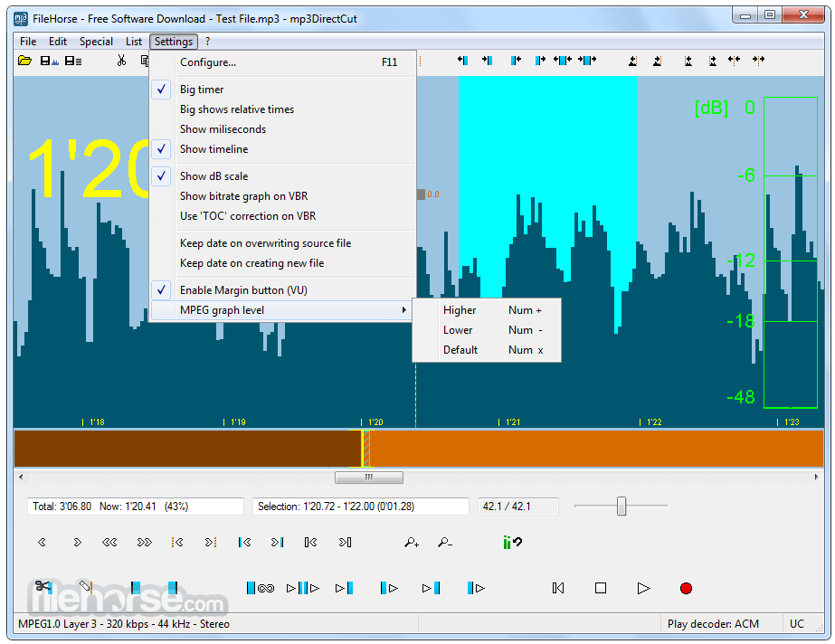Close the Settings menu from the menu bar
835x644 pixels.
pyautogui.click(x=174, y=42)
